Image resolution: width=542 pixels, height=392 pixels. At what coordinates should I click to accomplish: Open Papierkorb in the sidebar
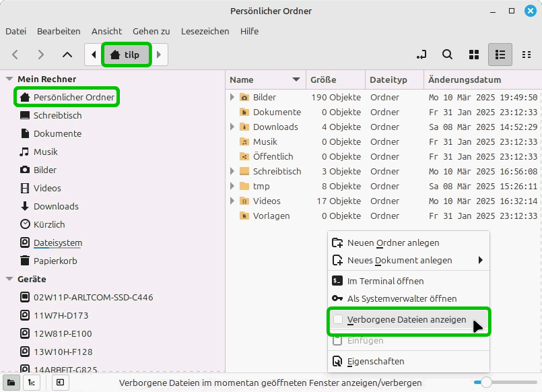[55, 261]
